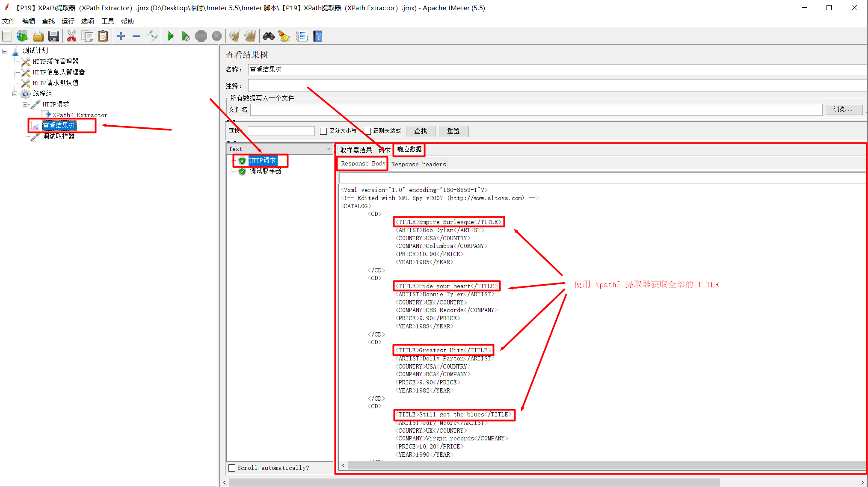
Task: Open the 文件 menu
Action: 9,21
